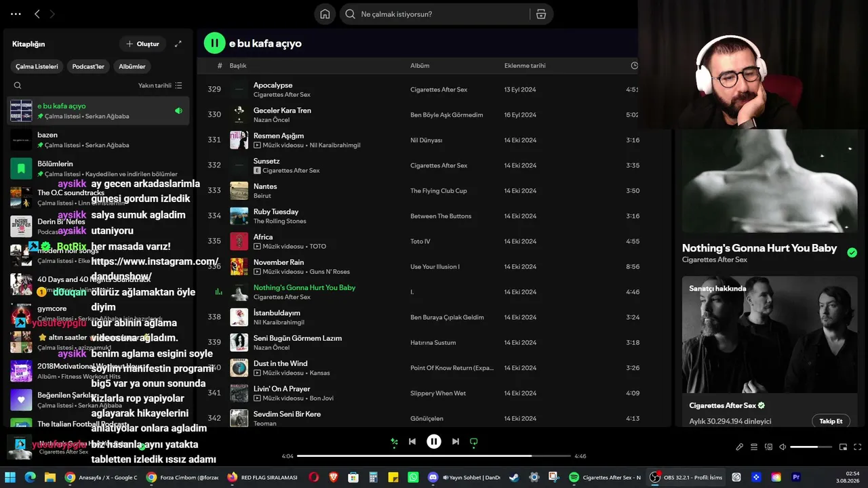Image resolution: width=868 pixels, height=488 pixels.
Task: Toggle smart shuffle in the player
Action: [x=394, y=441]
